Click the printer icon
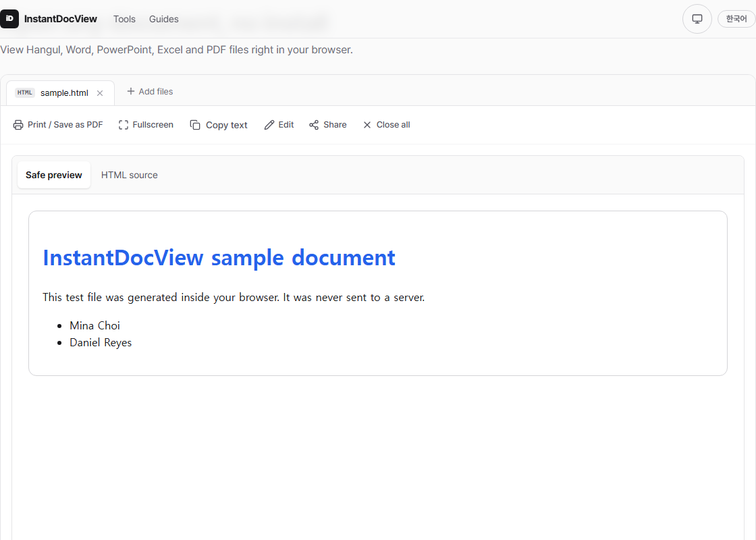The width and height of the screenshot is (756, 540). 18,125
